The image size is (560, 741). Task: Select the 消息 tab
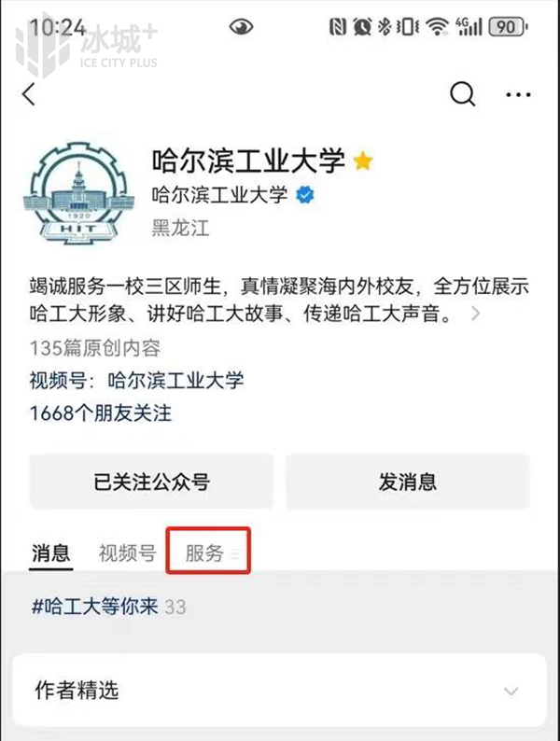tap(51, 552)
